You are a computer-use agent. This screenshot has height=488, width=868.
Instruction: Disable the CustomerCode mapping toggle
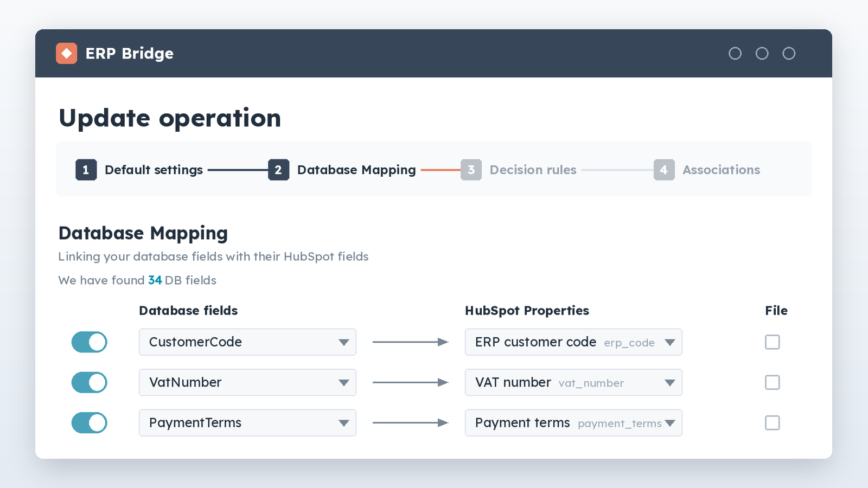click(90, 342)
